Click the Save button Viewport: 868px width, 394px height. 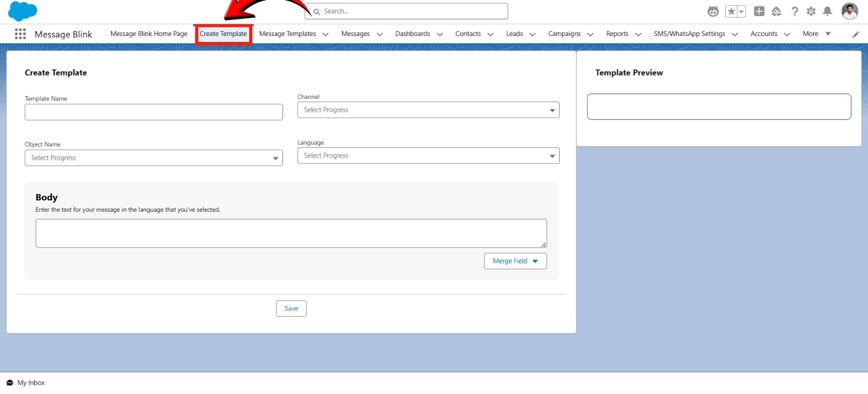coord(291,309)
